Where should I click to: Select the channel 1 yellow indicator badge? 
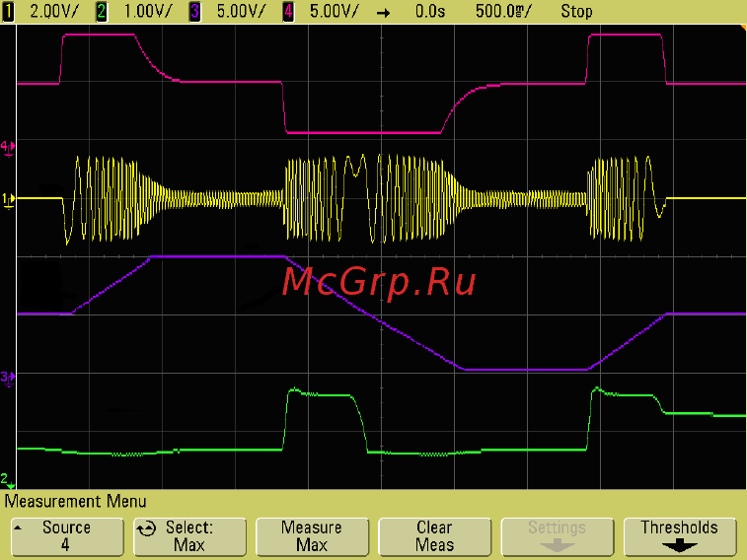pyautogui.click(x=8, y=12)
